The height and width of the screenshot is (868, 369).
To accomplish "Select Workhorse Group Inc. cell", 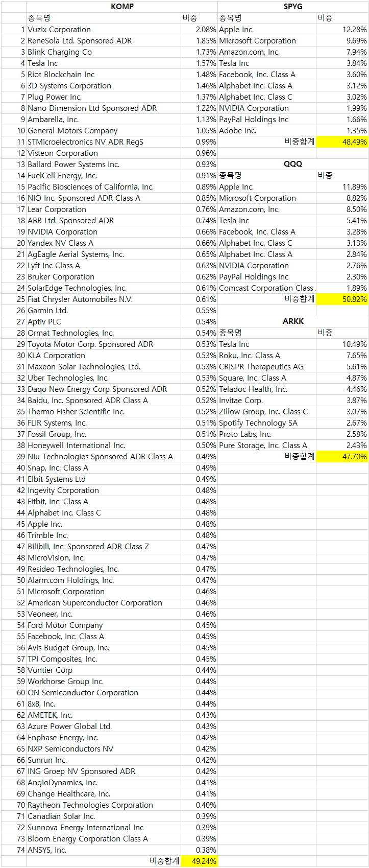I will (x=104, y=682).
